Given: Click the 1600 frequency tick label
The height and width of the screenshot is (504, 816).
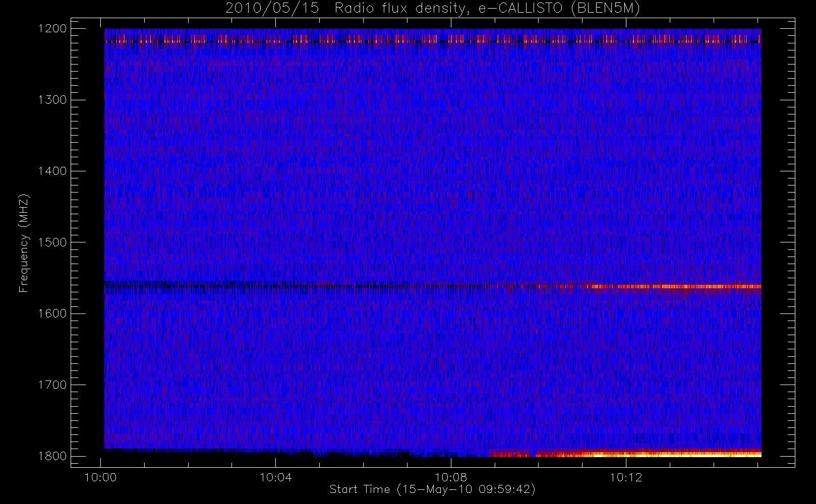Looking at the screenshot, I should pos(52,313).
